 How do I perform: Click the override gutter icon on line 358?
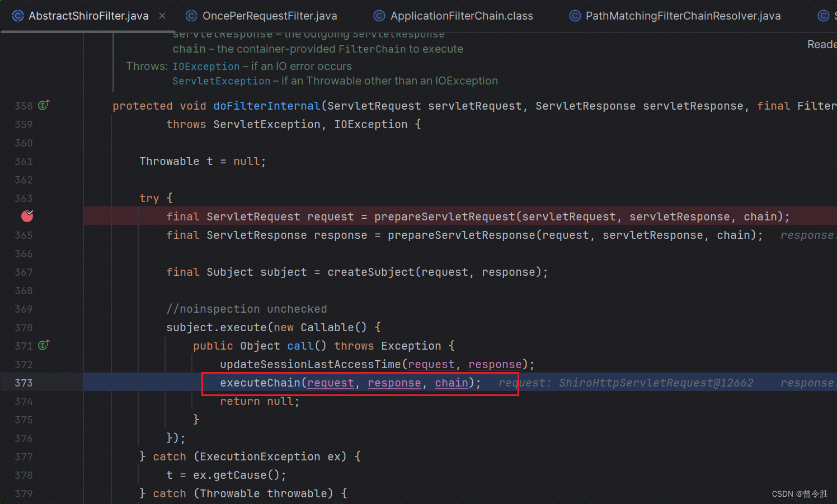point(44,105)
